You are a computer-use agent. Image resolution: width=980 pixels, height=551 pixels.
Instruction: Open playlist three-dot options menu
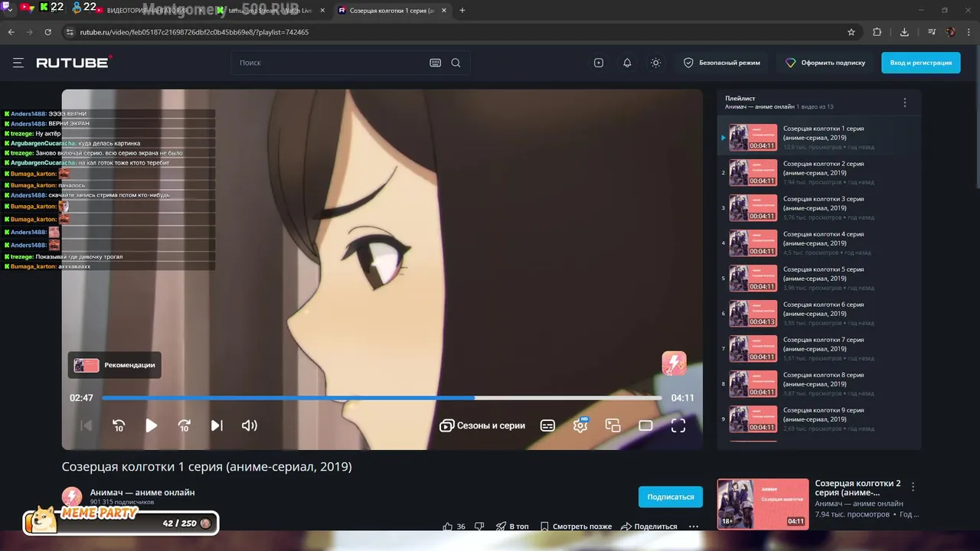pos(904,103)
